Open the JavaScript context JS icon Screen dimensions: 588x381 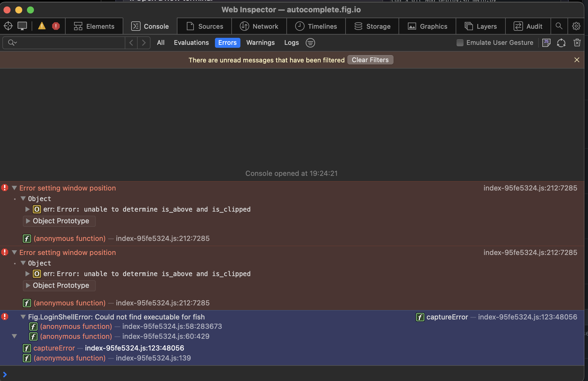[x=546, y=42]
